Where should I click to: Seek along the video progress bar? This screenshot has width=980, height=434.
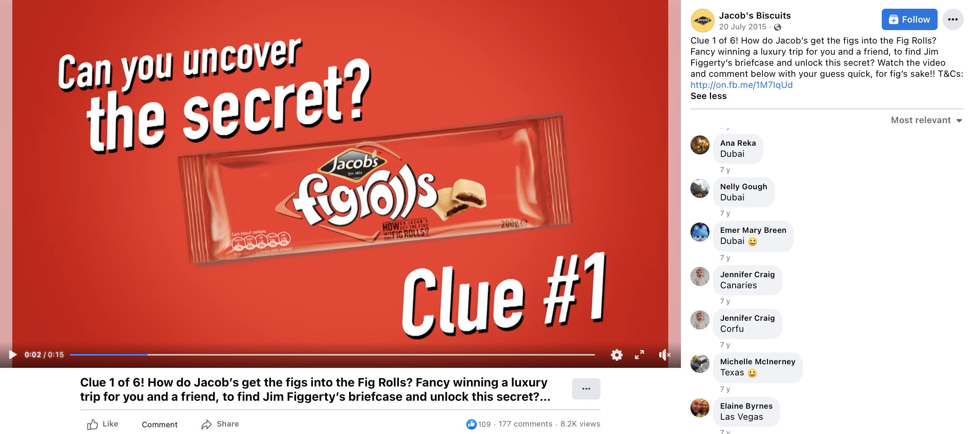click(x=332, y=355)
